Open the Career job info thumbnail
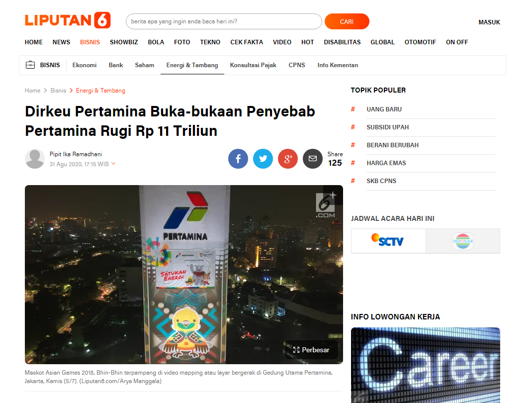 coord(426,365)
